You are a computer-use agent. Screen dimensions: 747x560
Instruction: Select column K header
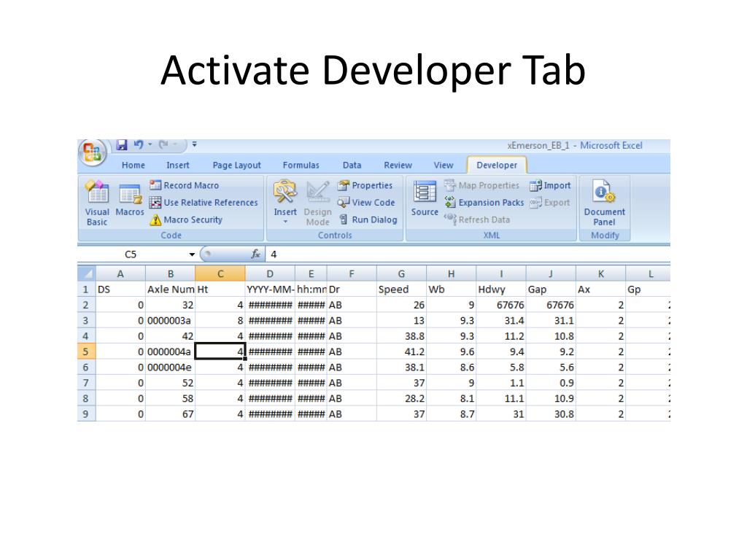[x=601, y=274]
